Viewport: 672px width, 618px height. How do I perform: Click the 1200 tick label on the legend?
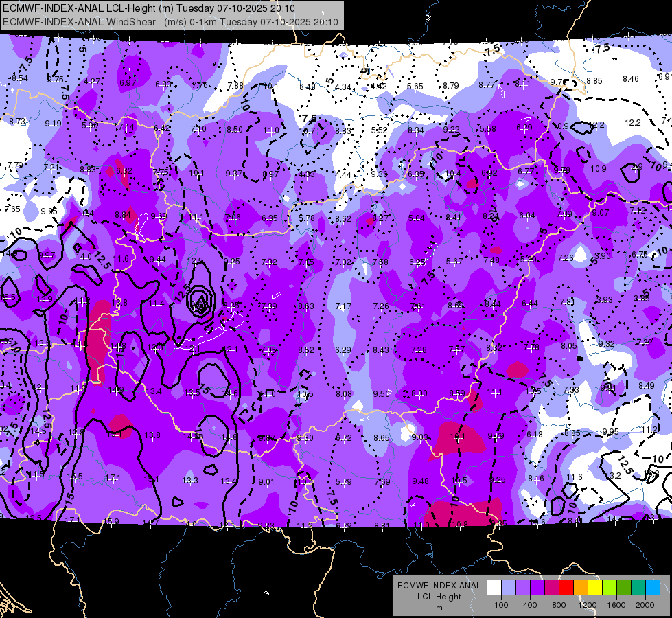tap(587, 605)
